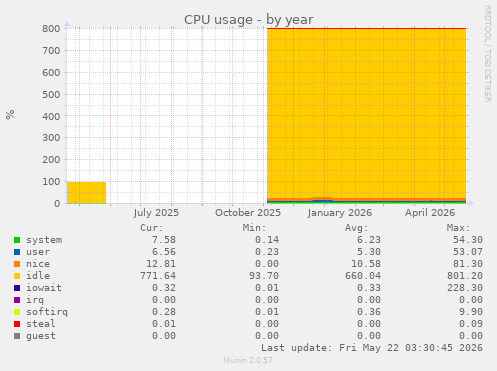497x371 pixels.
Task: Click the steal maximum value 0.09
Action: [x=471, y=324]
